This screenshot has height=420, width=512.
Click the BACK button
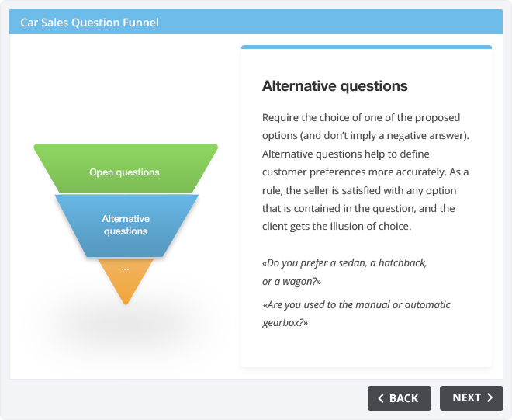pos(399,397)
